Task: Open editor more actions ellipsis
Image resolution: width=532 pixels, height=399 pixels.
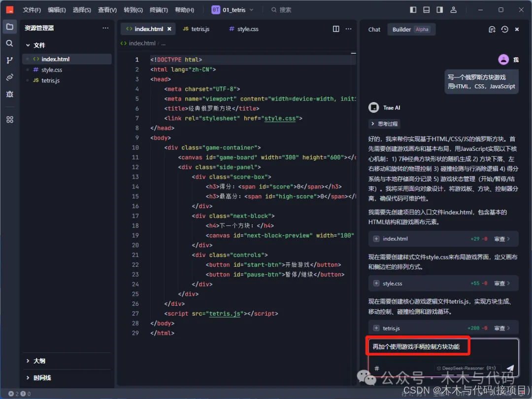Action: pos(348,29)
